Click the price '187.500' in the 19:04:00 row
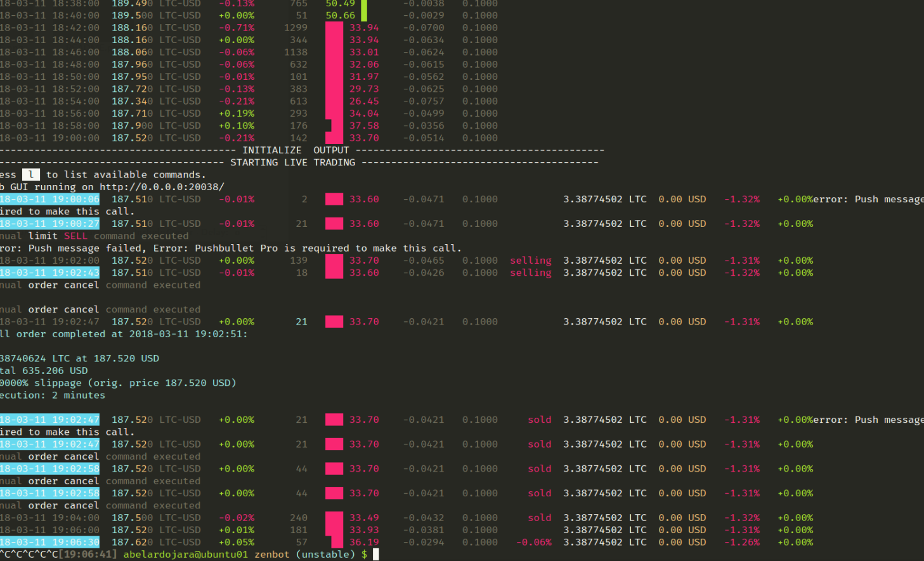The width and height of the screenshot is (924, 561). (132, 518)
